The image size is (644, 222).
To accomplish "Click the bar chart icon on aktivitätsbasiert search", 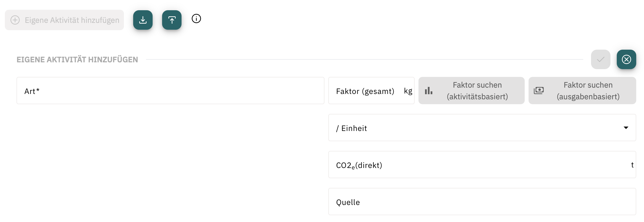I will pos(428,91).
